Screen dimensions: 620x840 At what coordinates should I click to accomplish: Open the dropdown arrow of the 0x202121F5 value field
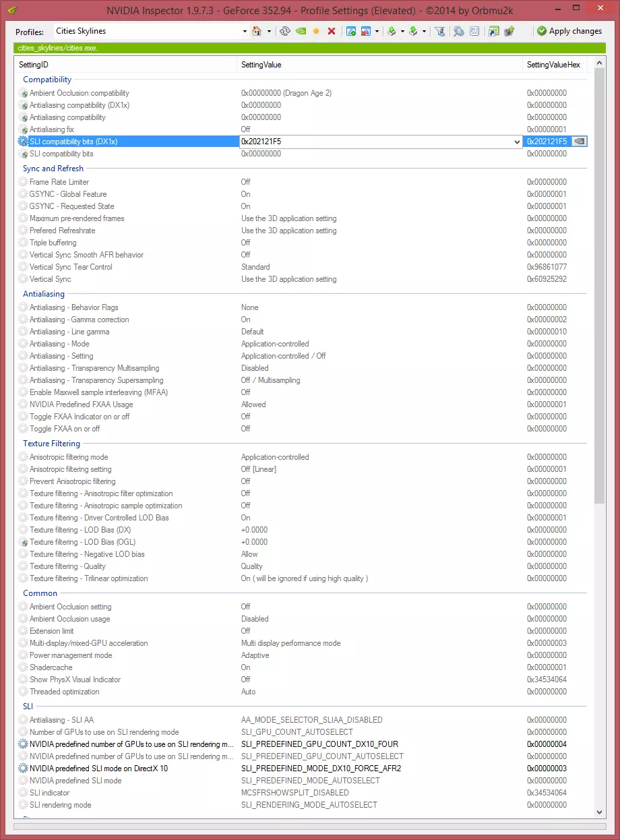[517, 142]
